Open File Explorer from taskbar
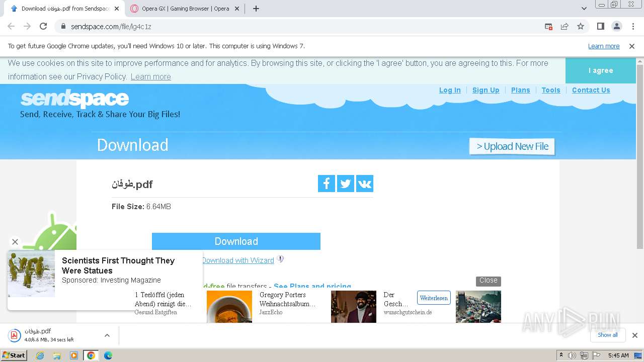 pyautogui.click(x=57, y=355)
